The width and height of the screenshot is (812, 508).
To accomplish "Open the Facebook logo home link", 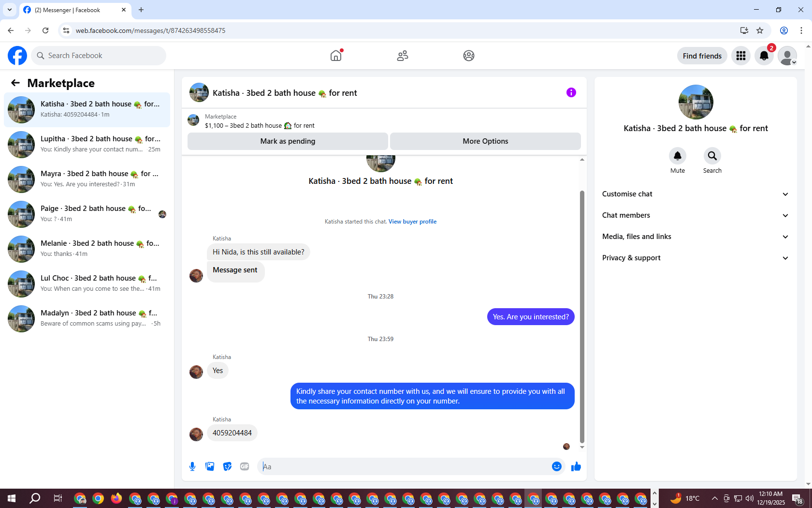I will [17, 56].
